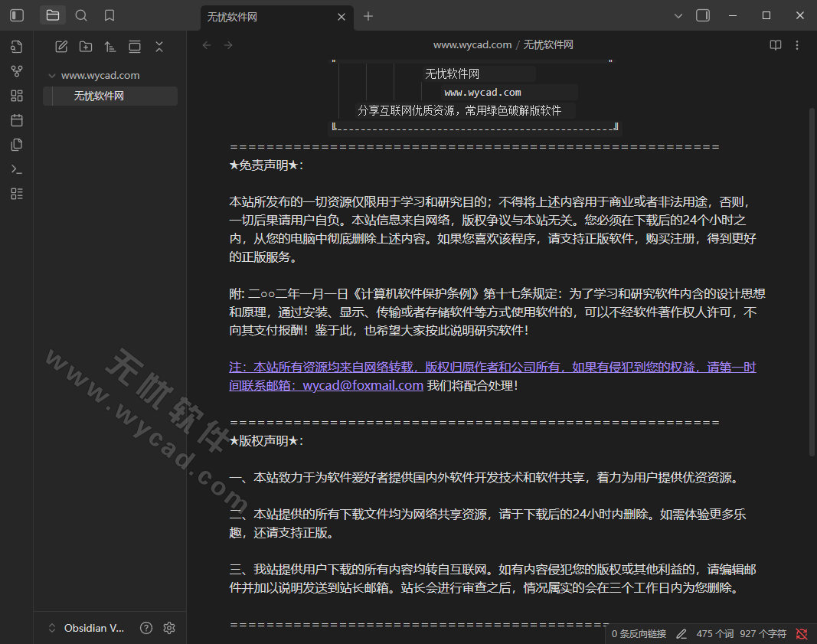
Task: Change the file explorer sort order
Action: tap(110, 46)
